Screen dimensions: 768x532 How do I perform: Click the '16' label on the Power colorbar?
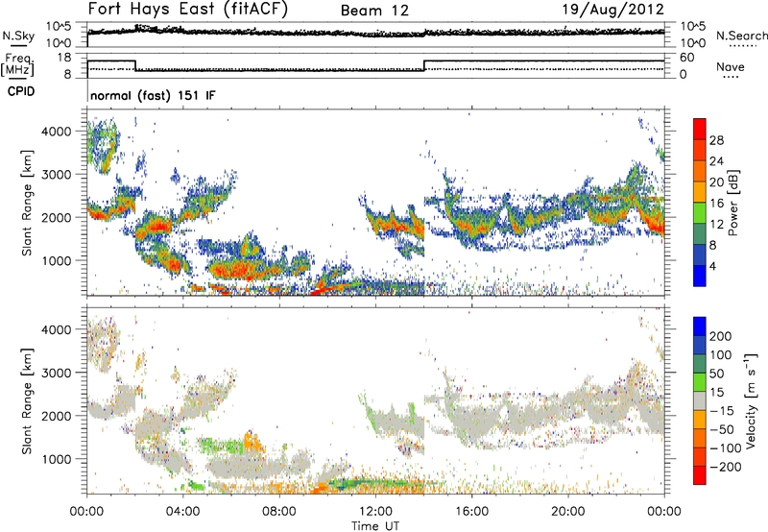pyautogui.click(x=716, y=204)
